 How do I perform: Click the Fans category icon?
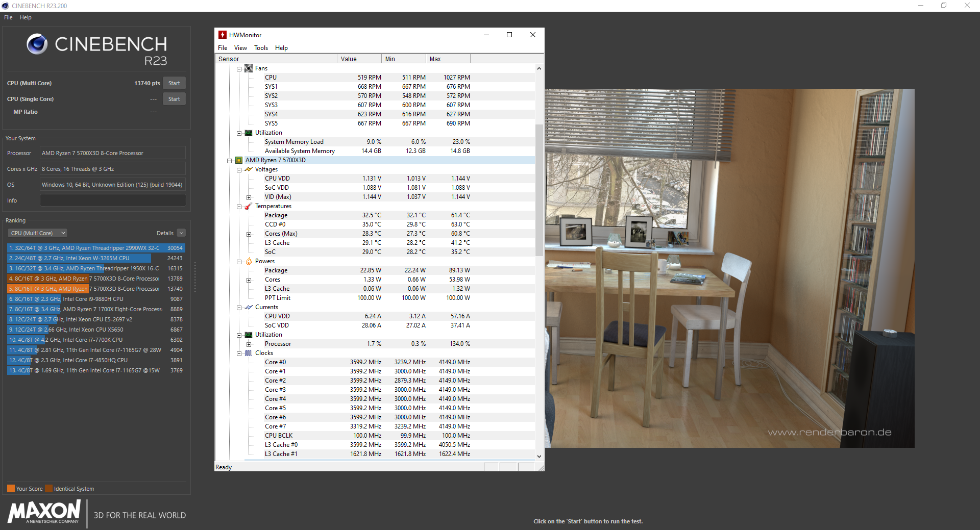[249, 68]
